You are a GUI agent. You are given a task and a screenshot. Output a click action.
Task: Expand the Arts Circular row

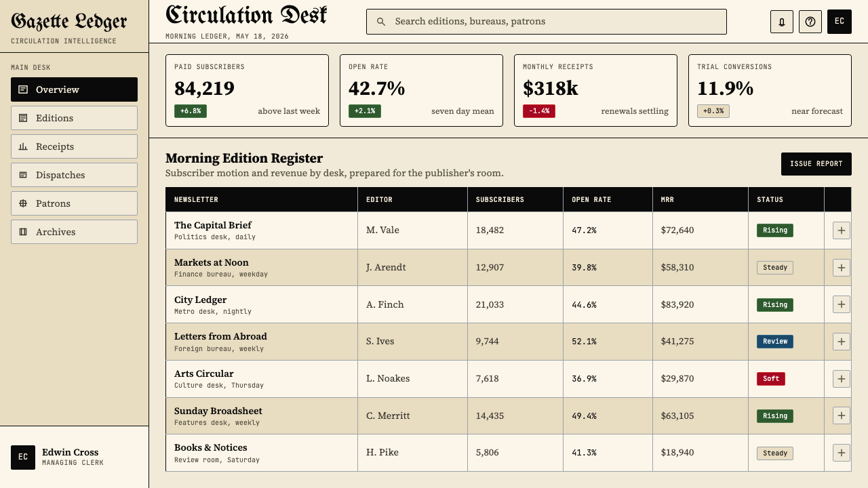coord(842,379)
